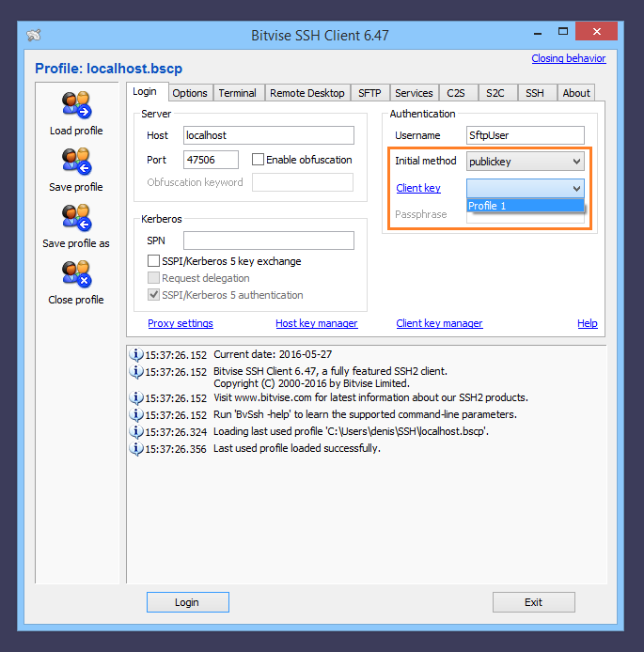Click the Port input field
This screenshot has width=644, height=652.
(x=211, y=160)
